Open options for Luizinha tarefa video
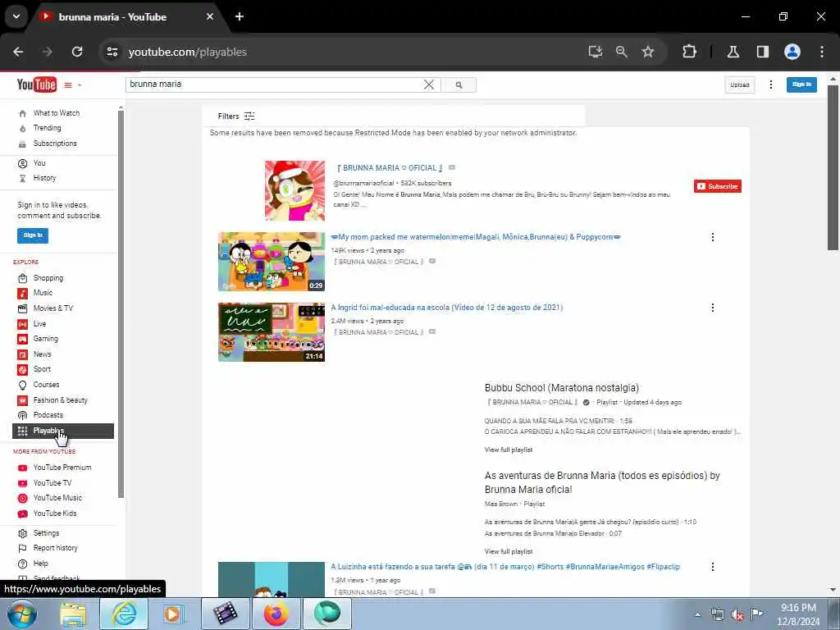 point(713,567)
